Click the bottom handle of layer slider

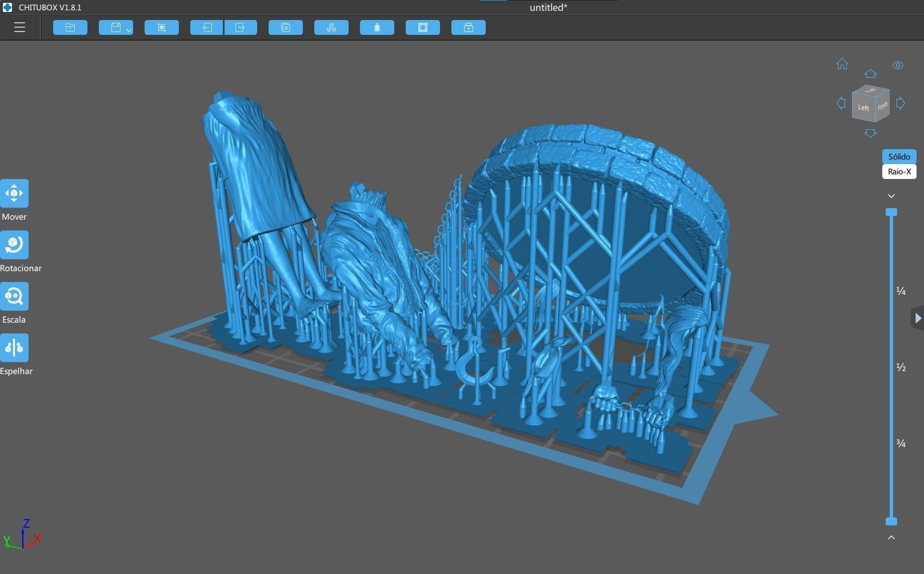(891, 521)
